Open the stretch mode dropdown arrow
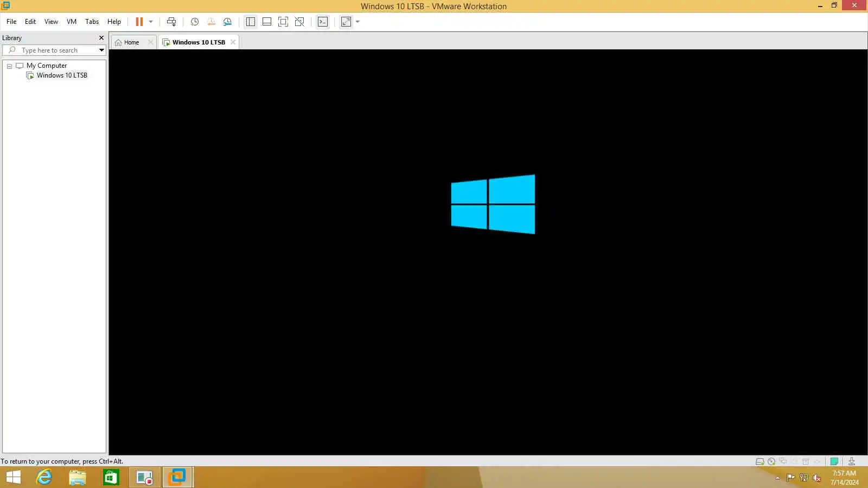This screenshot has height=488, width=868. (358, 22)
